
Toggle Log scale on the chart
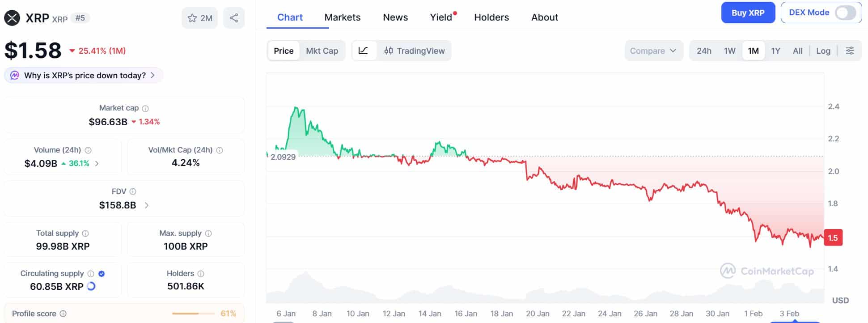click(x=823, y=51)
